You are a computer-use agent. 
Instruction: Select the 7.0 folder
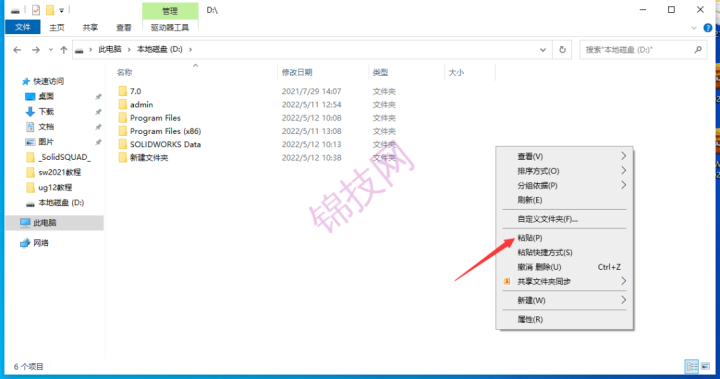pyautogui.click(x=135, y=91)
